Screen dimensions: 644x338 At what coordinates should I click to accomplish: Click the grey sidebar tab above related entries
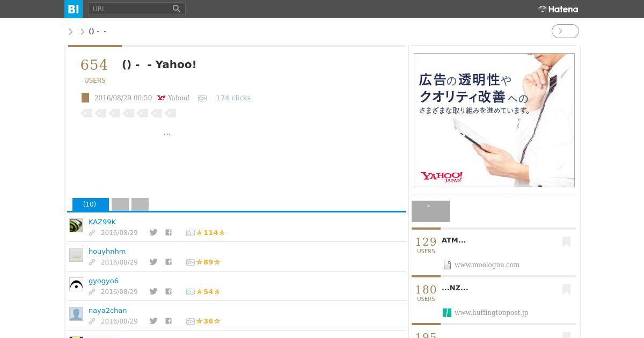430,211
